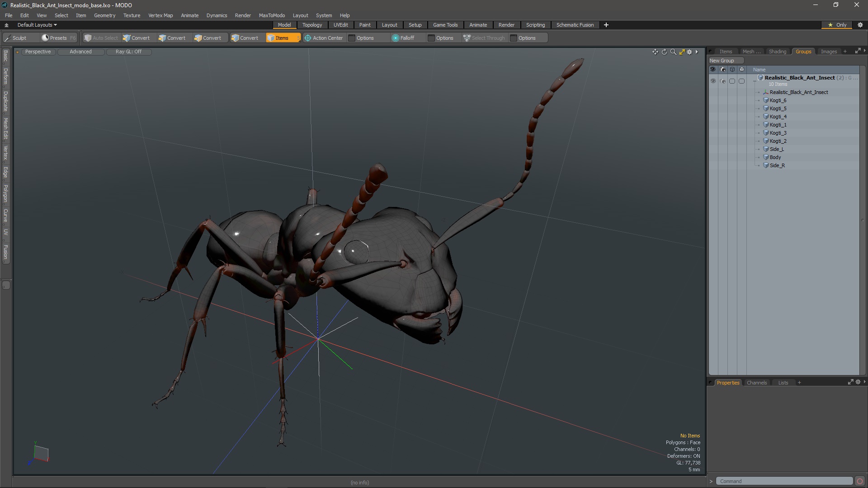This screenshot has width=868, height=488.
Task: Select the Kogt_3 layer item
Action: (x=778, y=132)
